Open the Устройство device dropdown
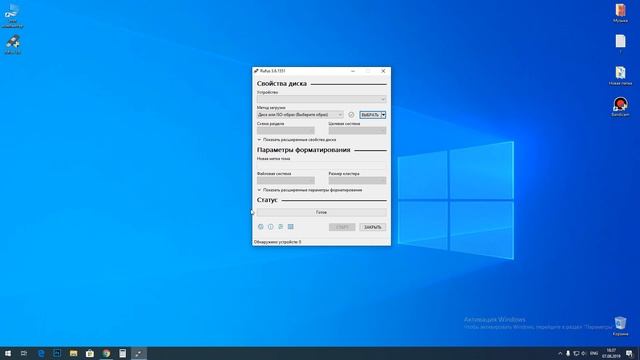 [322, 99]
